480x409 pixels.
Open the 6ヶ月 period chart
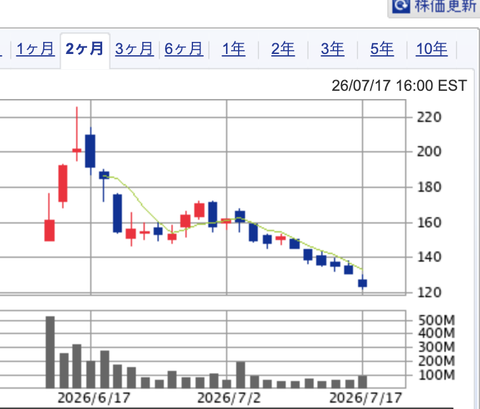pos(184,49)
